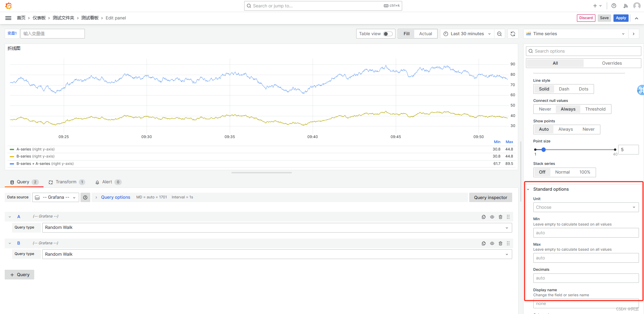Image resolution: width=644 pixels, height=314 pixels.
Task: Click the Save button
Action: click(x=604, y=18)
